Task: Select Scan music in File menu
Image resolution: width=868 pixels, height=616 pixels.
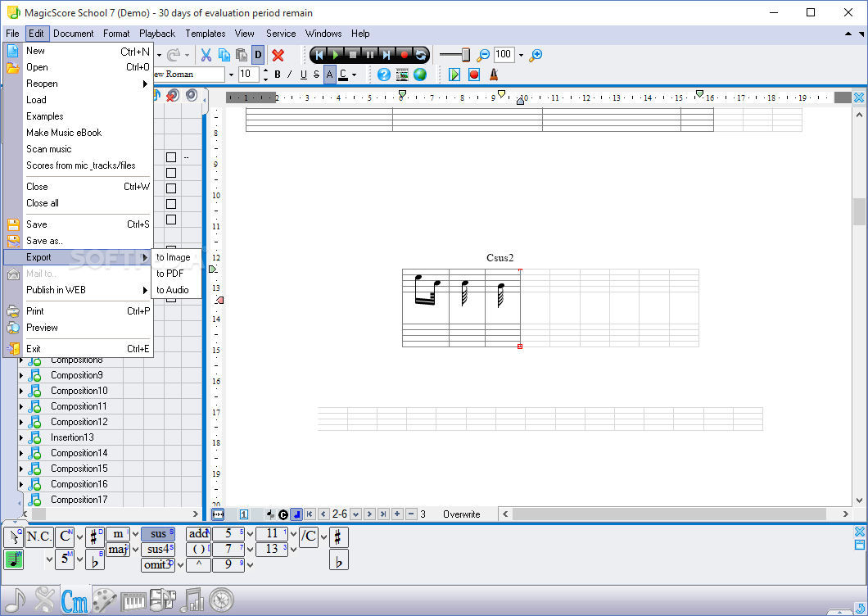Action: click(x=78, y=149)
